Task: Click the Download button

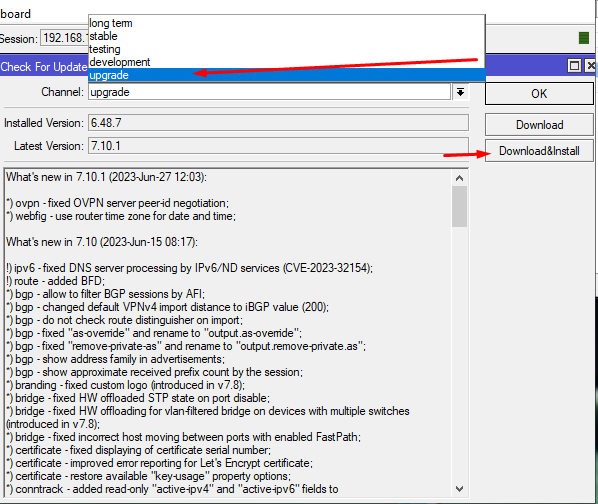Action: (x=539, y=125)
